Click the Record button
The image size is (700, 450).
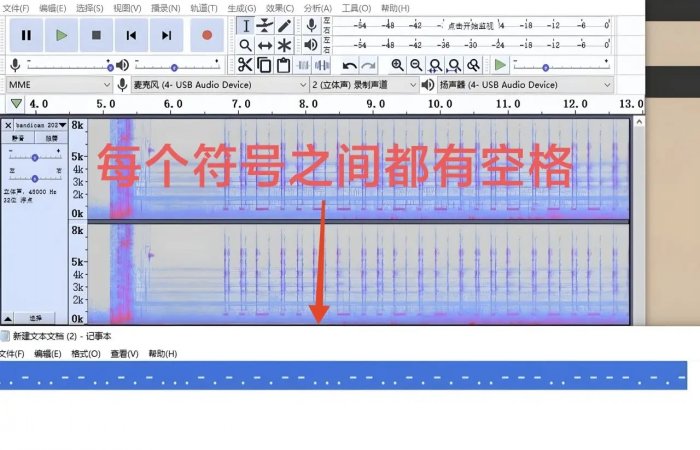(207, 35)
